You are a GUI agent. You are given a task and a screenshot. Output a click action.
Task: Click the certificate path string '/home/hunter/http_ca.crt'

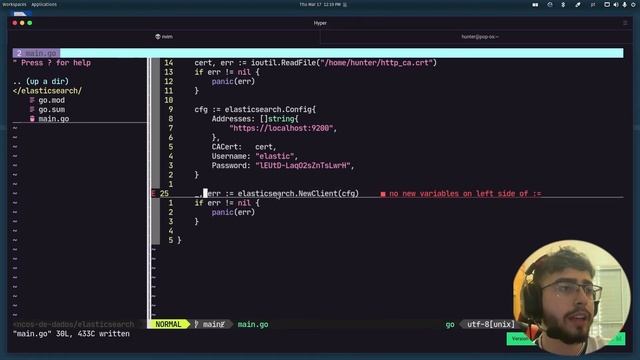pos(377,63)
